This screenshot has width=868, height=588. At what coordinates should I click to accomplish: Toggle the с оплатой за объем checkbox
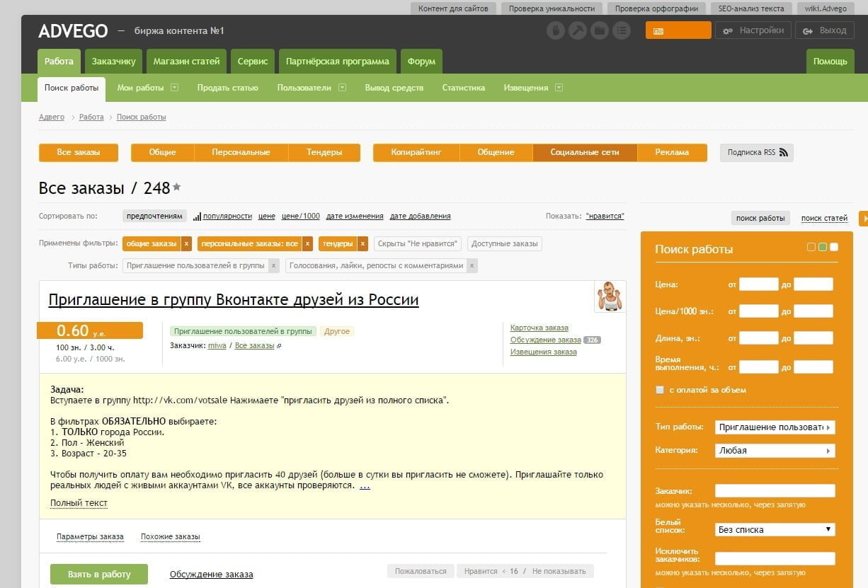(x=660, y=390)
